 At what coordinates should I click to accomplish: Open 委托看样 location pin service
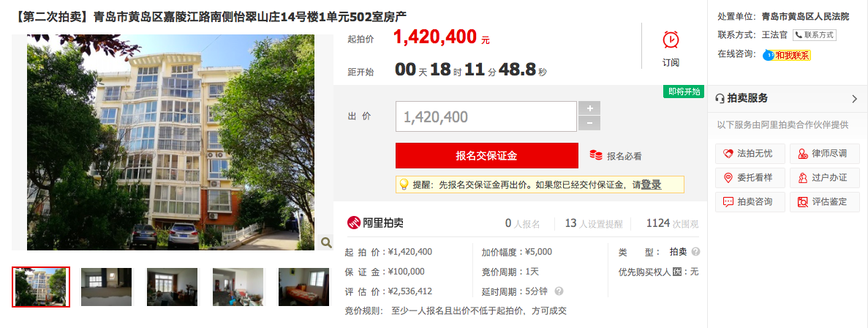pyautogui.click(x=750, y=178)
